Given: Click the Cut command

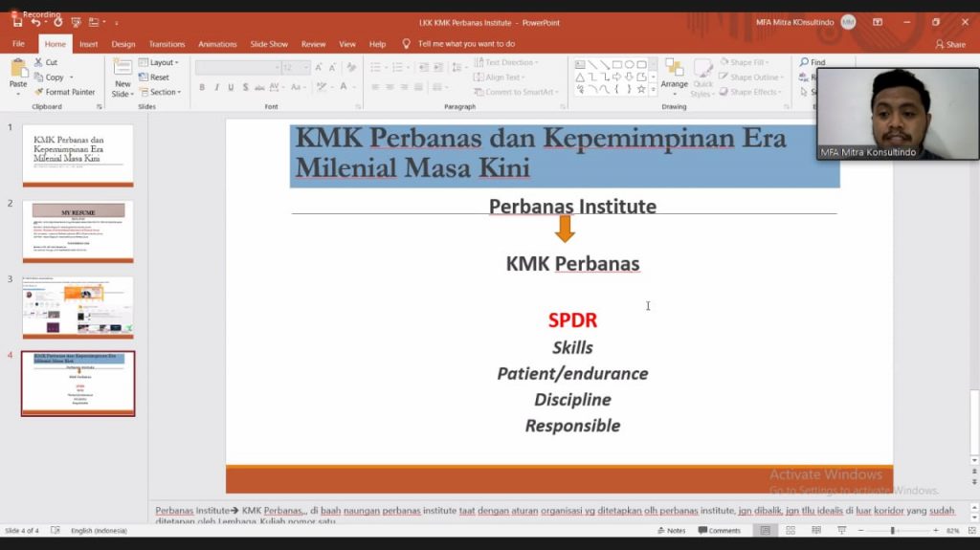Looking at the screenshot, I should pos(46,62).
